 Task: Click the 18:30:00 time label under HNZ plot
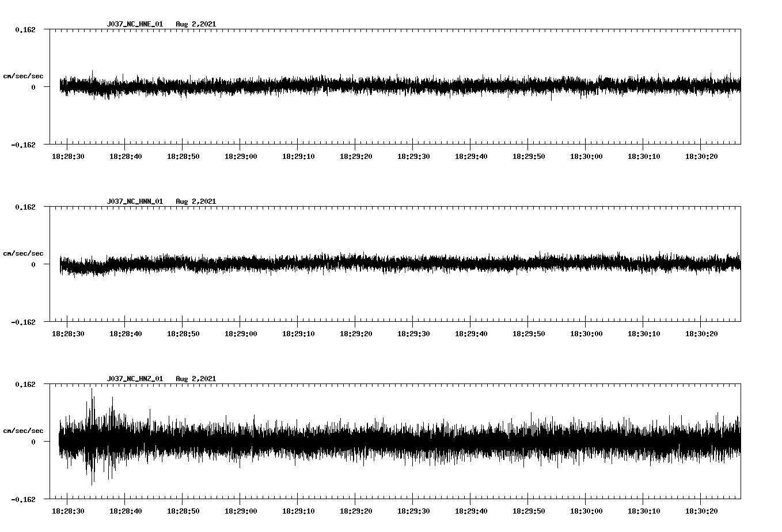click(586, 511)
